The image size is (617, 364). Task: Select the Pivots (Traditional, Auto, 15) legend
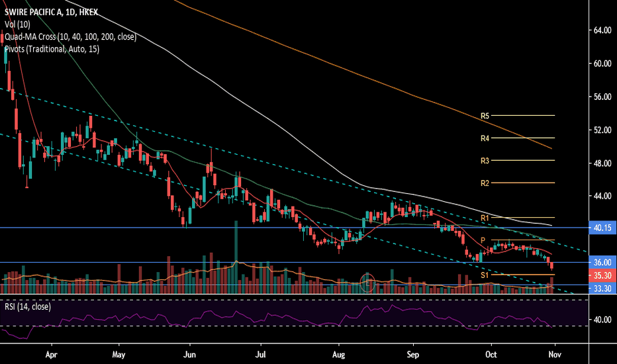click(52, 49)
